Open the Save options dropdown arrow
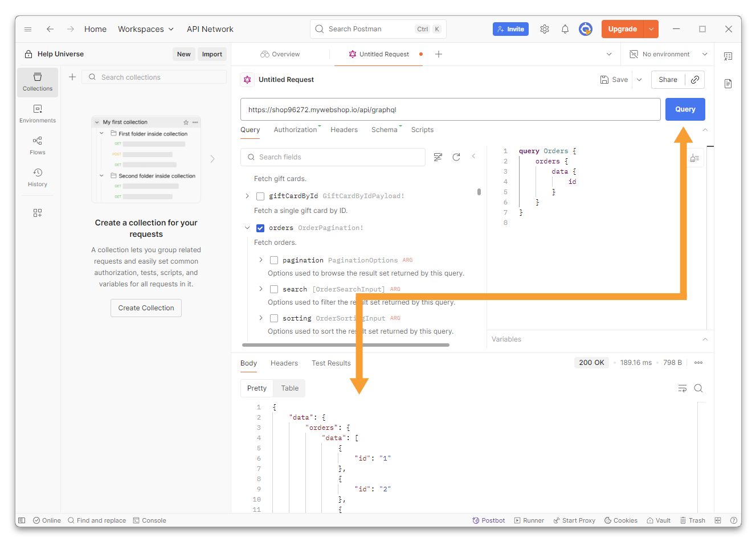The height and width of the screenshot is (542, 756). point(639,80)
